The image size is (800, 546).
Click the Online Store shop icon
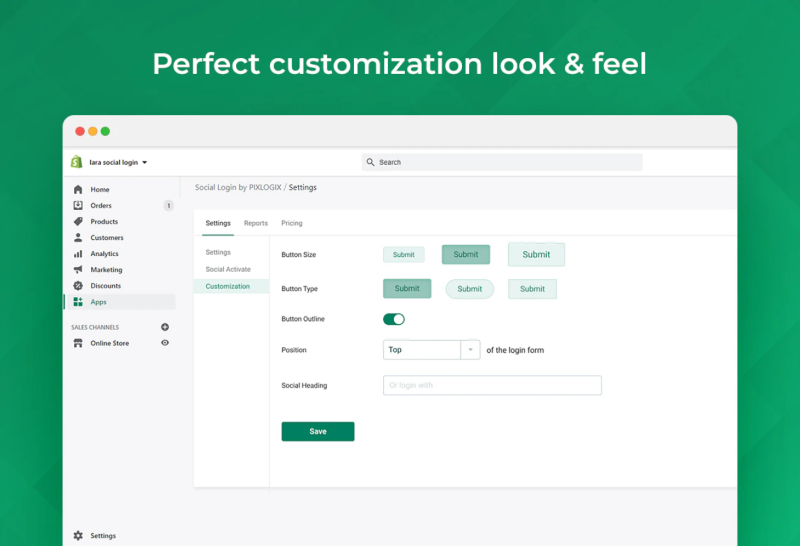click(x=78, y=343)
